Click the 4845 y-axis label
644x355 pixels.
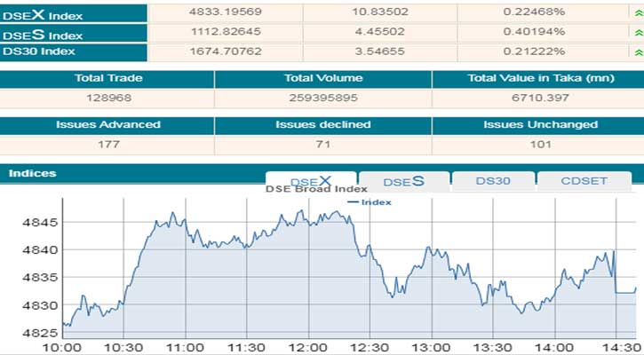[38, 222]
